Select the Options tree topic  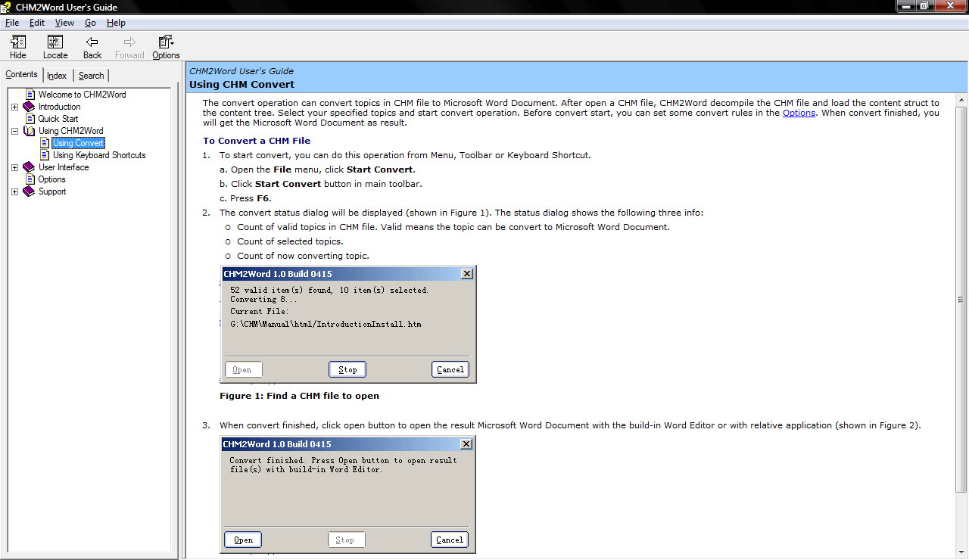(51, 179)
